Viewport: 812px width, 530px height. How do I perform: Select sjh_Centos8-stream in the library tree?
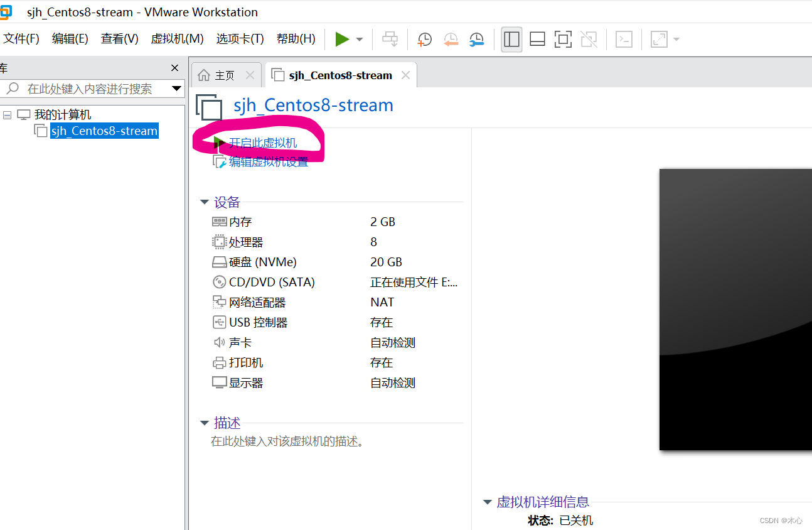click(x=104, y=131)
